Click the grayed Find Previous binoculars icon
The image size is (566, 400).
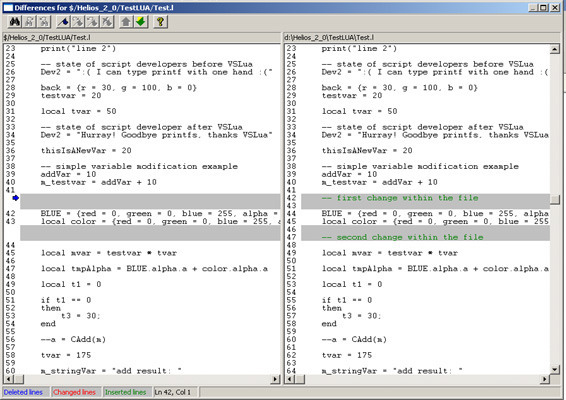44,22
